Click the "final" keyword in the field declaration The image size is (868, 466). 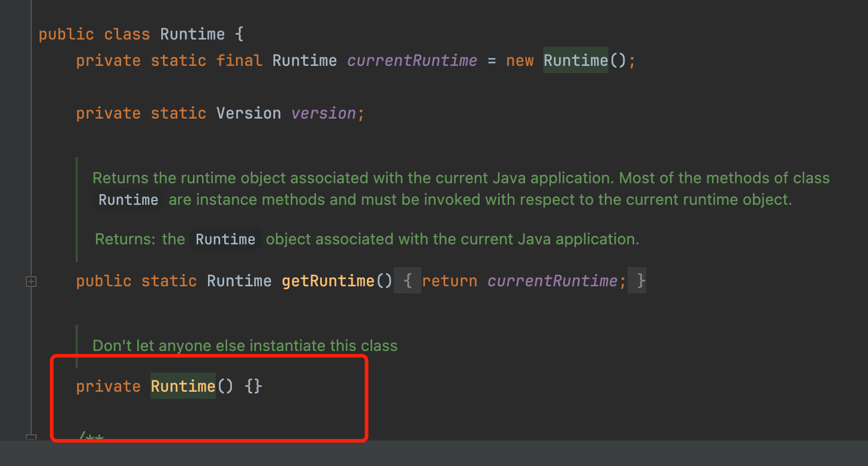coord(239,60)
